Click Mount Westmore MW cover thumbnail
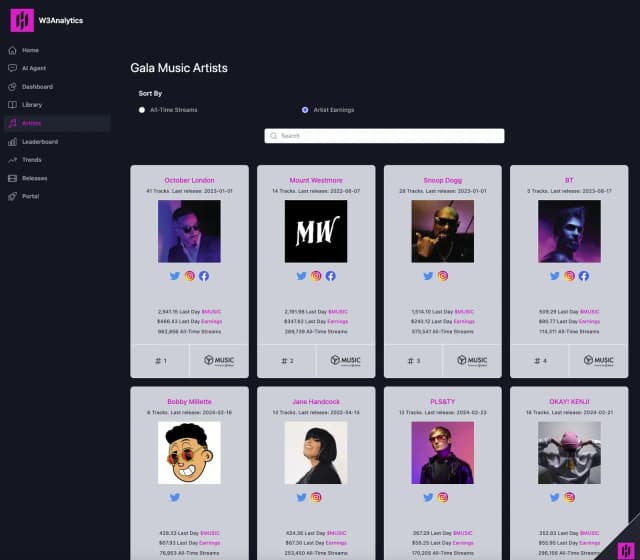This screenshot has width=640, height=560. click(x=316, y=231)
